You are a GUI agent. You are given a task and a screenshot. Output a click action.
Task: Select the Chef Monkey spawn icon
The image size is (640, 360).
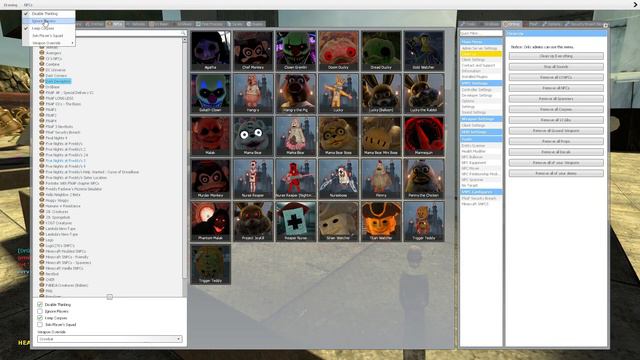tap(253, 51)
